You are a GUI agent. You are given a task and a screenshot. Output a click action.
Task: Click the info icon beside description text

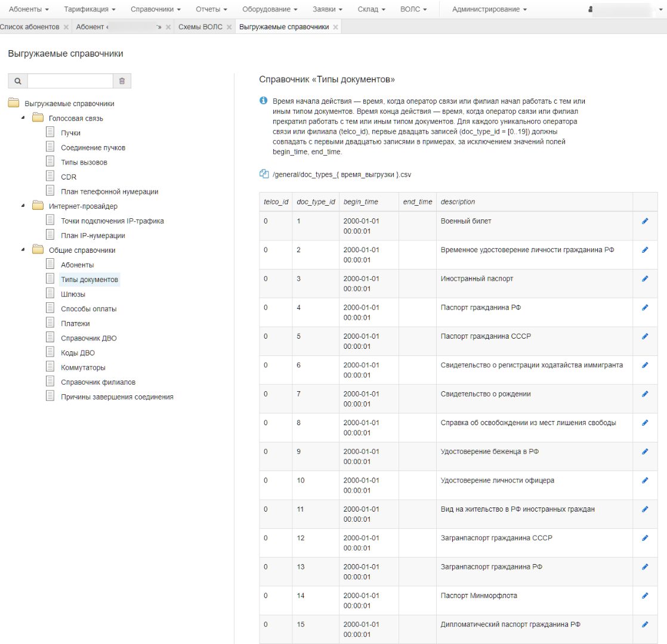point(263,101)
